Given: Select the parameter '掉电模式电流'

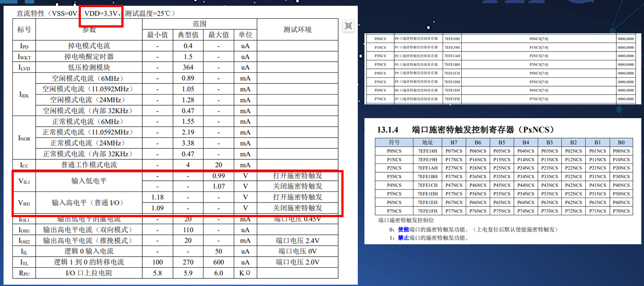Looking at the screenshot, I should coord(89,46).
